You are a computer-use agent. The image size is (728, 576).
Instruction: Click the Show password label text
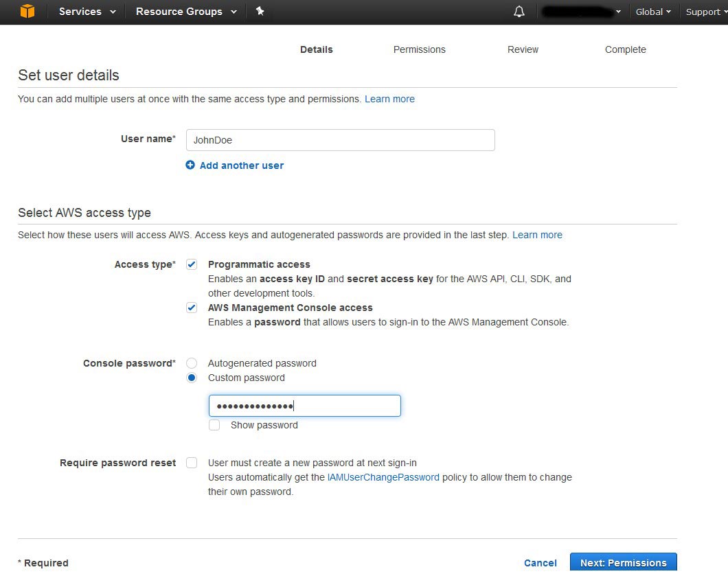pyautogui.click(x=264, y=425)
